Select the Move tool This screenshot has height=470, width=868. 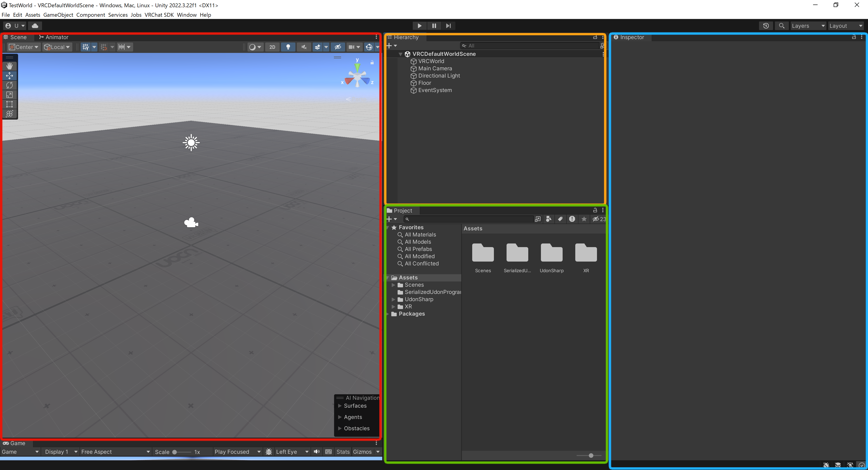click(x=9, y=76)
